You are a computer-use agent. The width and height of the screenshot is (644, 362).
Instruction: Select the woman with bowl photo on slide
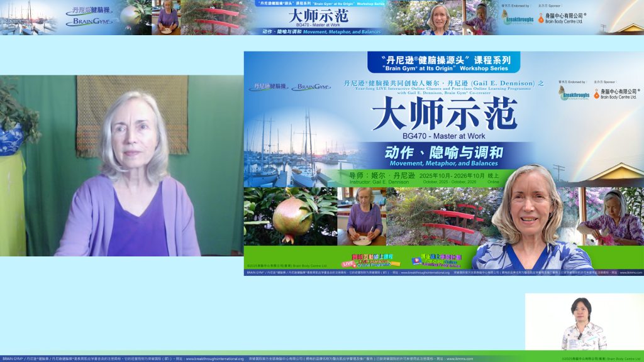tap(362, 216)
